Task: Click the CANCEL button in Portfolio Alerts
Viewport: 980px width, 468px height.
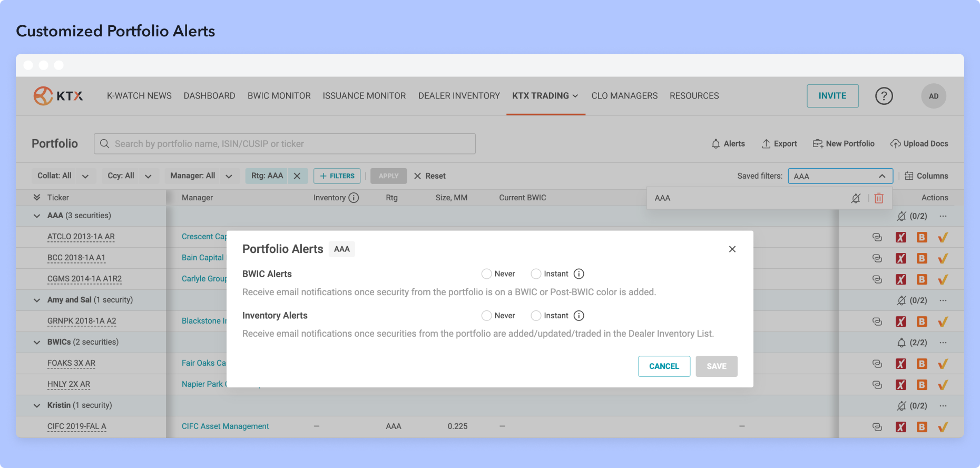Action: [664, 366]
